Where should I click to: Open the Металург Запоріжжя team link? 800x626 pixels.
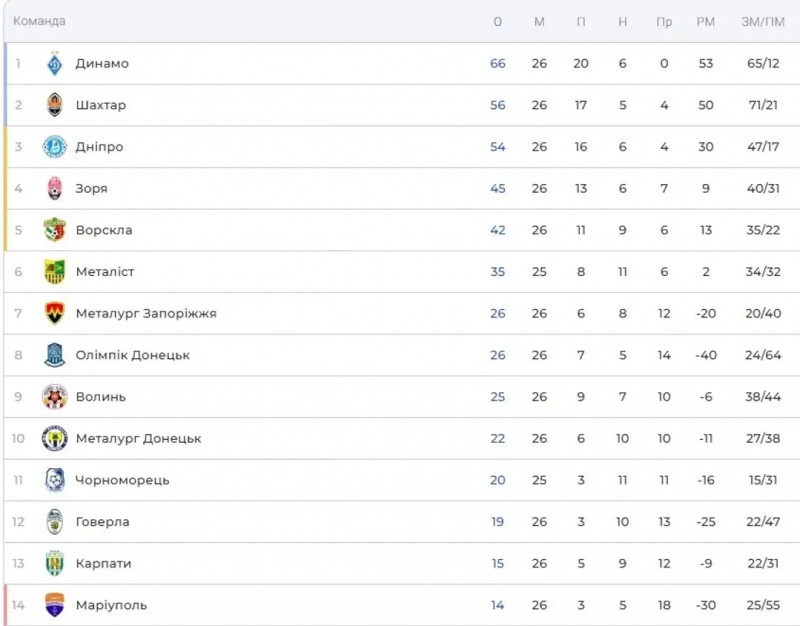146,314
